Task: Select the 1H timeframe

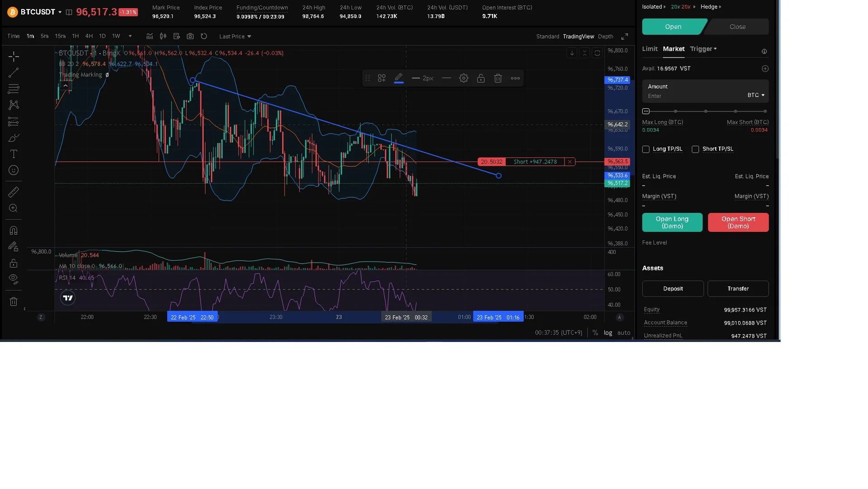Action: [75, 36]
